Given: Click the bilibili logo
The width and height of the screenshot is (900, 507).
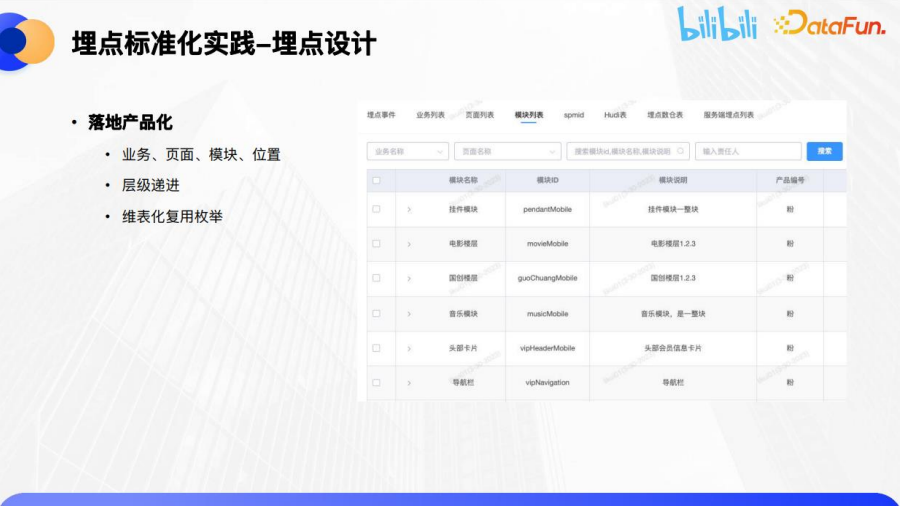Looking at the screenshot, I should 717,24.
